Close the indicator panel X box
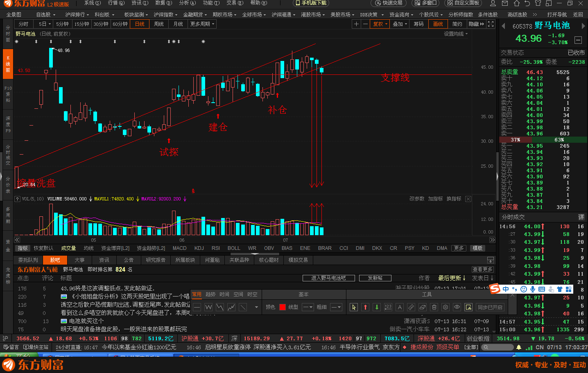The width and height of the screenshot is (588, 373). [468, 199]
